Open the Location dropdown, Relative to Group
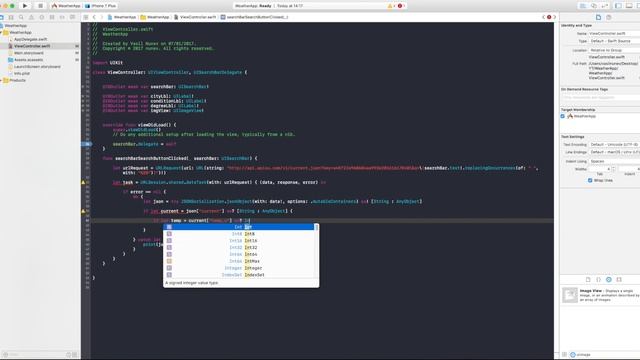The height and width of the screenshot is (360, 640). click(x=614, y=50)
